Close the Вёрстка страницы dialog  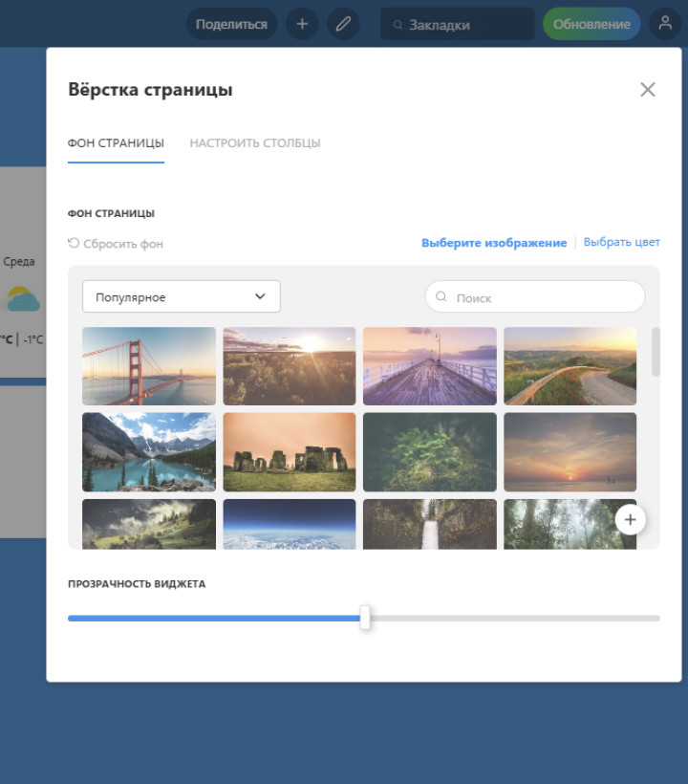pyautogui.click(x=647, y=90)
